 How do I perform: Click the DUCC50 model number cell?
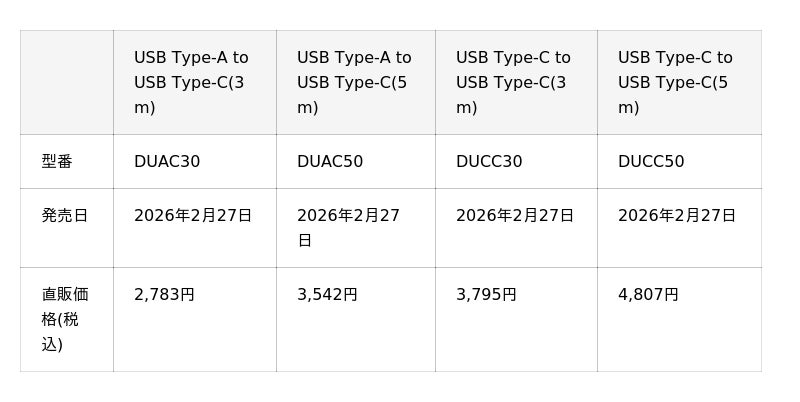pos(651,162)
